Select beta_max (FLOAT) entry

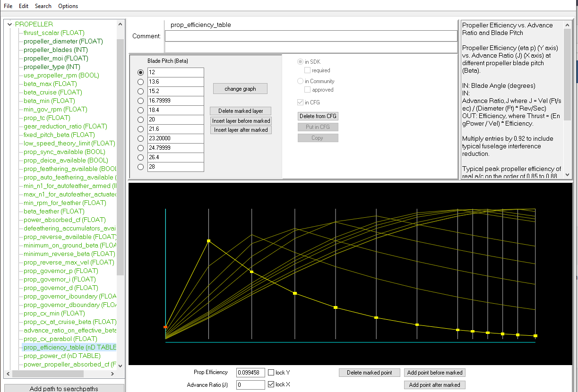pos(50,84)
